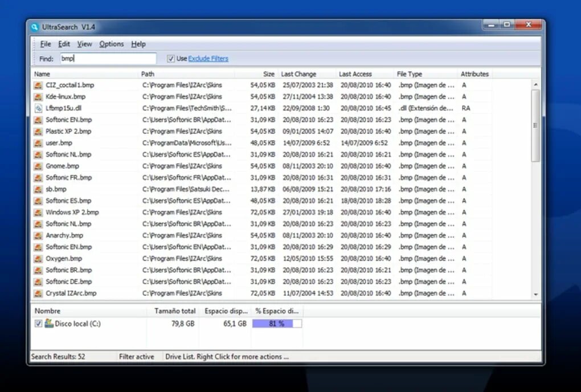Click the last access date 20/08/2010 17:16
The image size is (581, 392).
[x=366, y=189]
